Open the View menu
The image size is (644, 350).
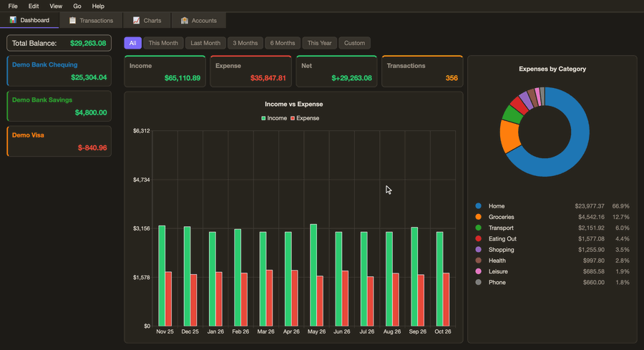(x=56, y=6)
